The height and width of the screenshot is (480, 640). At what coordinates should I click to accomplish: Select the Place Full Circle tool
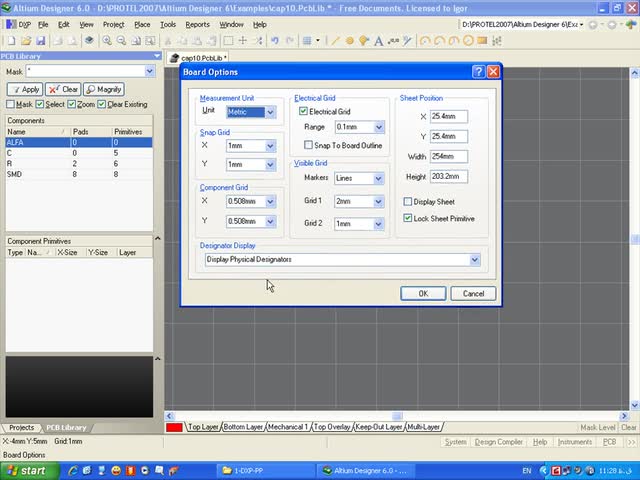469,41
